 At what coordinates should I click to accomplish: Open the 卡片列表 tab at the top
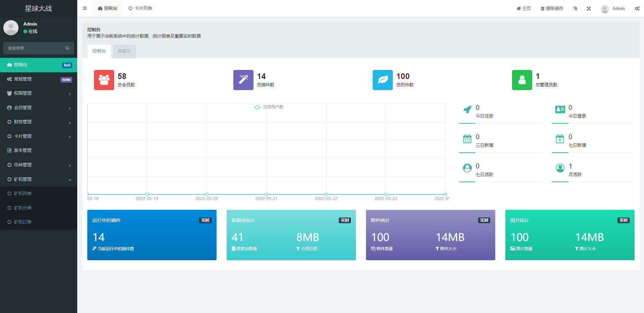tap(140, 8)
